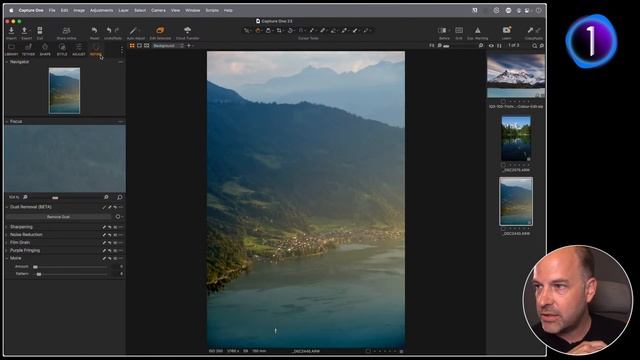Click the Cloud Transfer icon

(187, 31)
